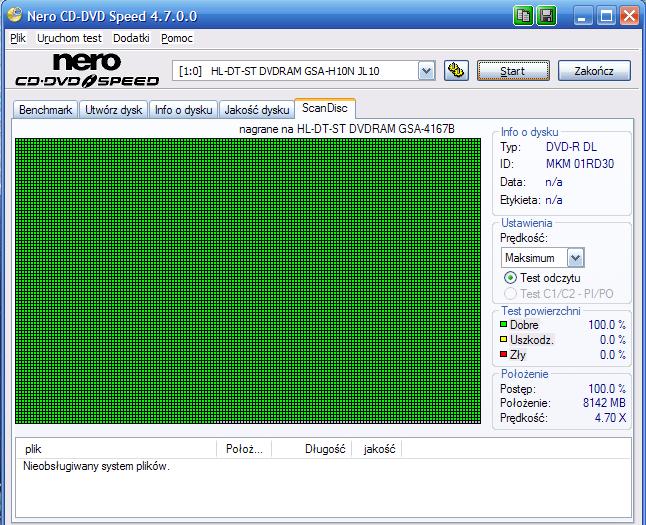646x525 pixels.
Task: Click the save floppy disk icon
Action: pyautogui.click(x=546, y=16)
